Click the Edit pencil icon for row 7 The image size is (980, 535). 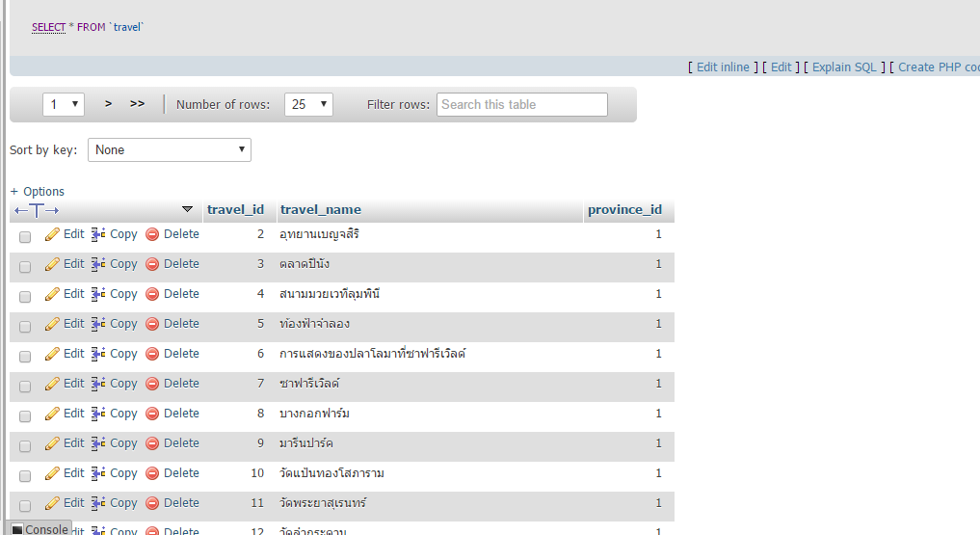click(x=52, y=384)
